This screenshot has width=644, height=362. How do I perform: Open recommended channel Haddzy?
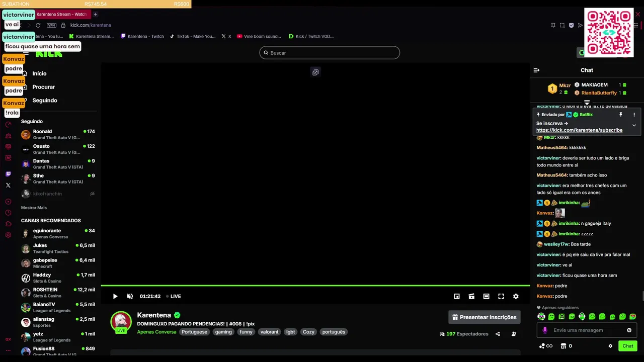click(58, 278)
